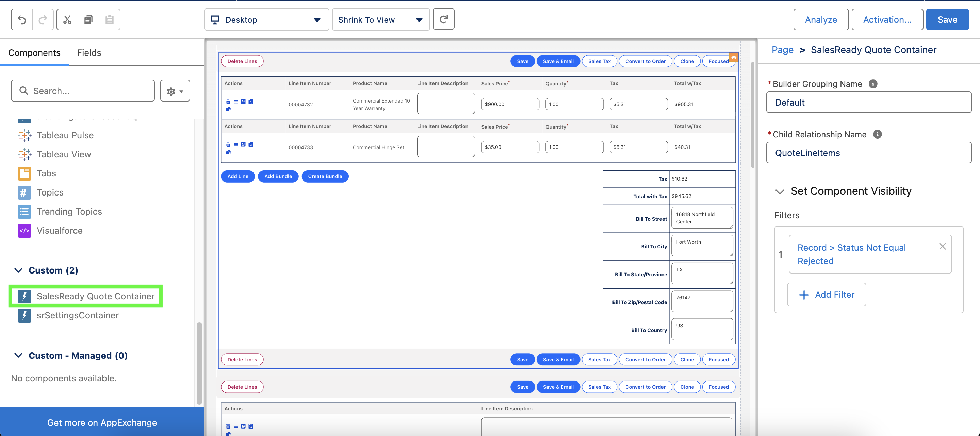
Task: Open the chat bubble icon on line 00004733
Action: [228, 152]
